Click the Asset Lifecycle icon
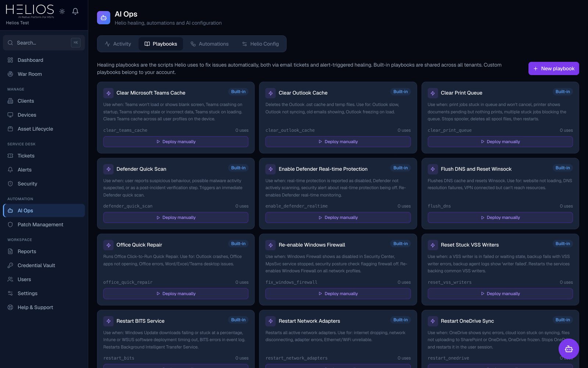Image resolution: width=588 pixels, height=368 pixels. click(x=10, y=129)
